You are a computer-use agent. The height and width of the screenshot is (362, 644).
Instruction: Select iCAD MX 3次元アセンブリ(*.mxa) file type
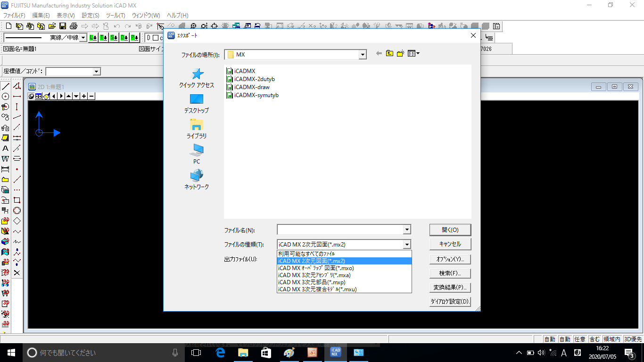(x=344, y=275)
